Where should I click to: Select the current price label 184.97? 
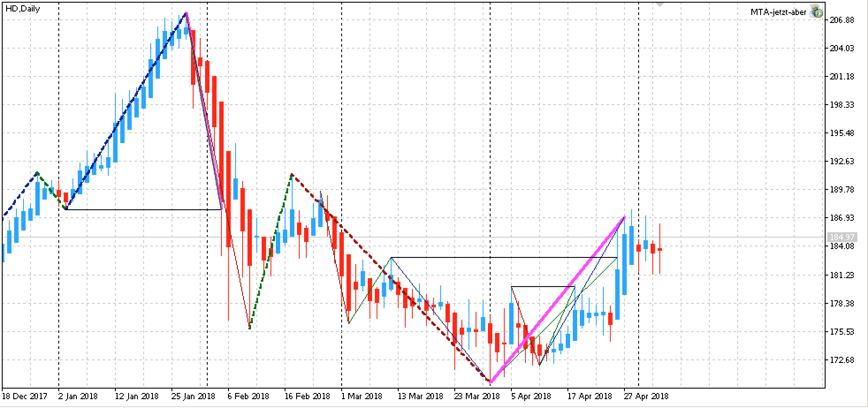[842, 237]
